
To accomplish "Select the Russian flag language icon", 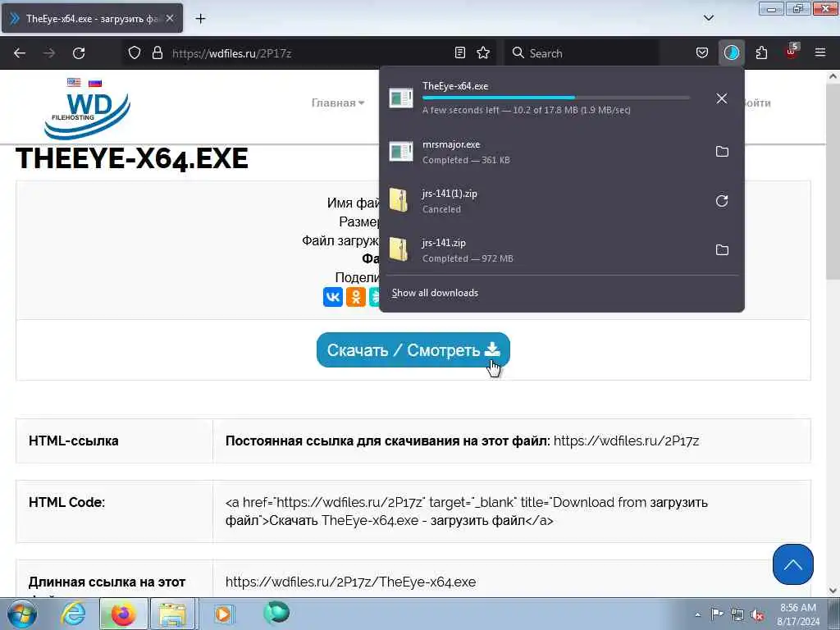I will point(95,83).
